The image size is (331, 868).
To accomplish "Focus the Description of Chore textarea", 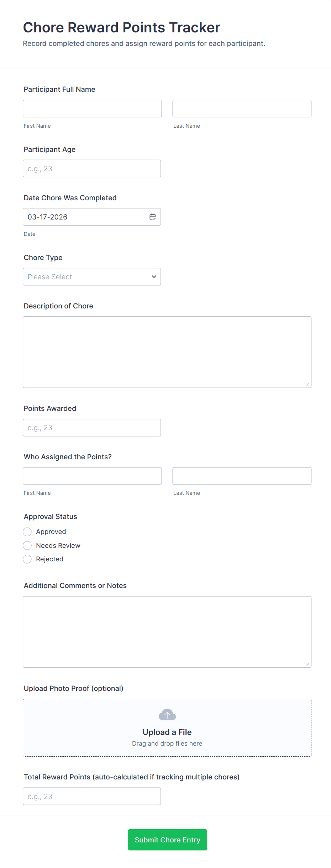I will (167, 352).
